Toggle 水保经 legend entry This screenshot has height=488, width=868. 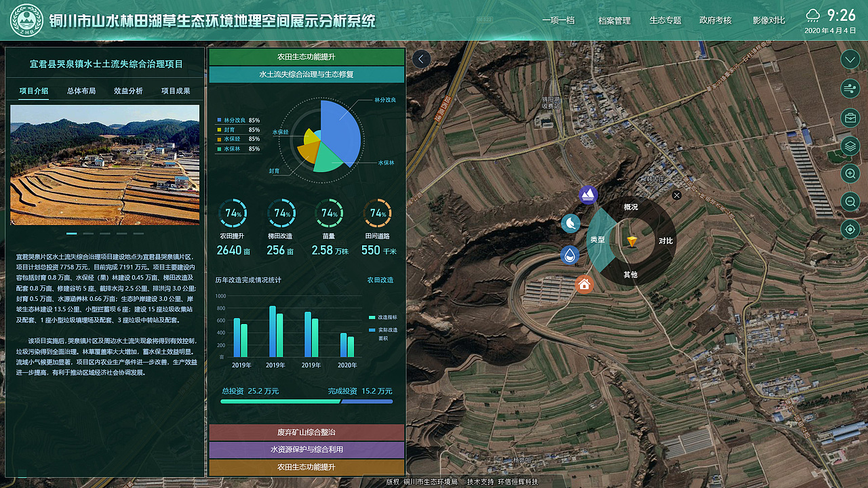(x=238, y=139)
